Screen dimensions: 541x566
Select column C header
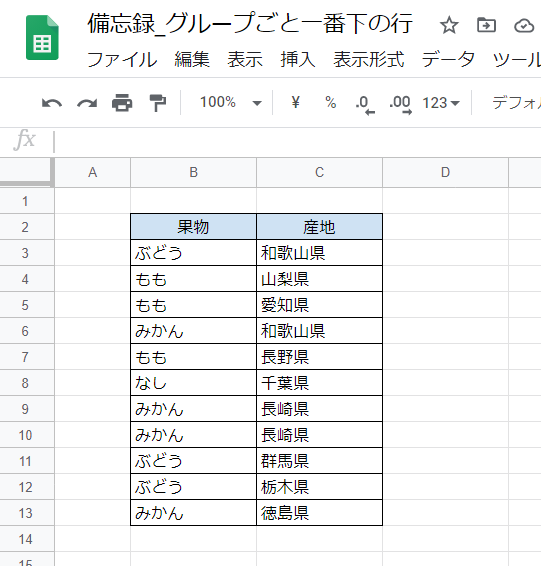319,173
